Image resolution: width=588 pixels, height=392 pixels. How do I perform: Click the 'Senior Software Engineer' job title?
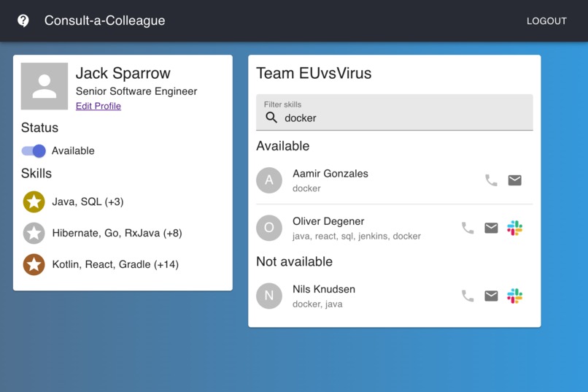click(136, 91)
